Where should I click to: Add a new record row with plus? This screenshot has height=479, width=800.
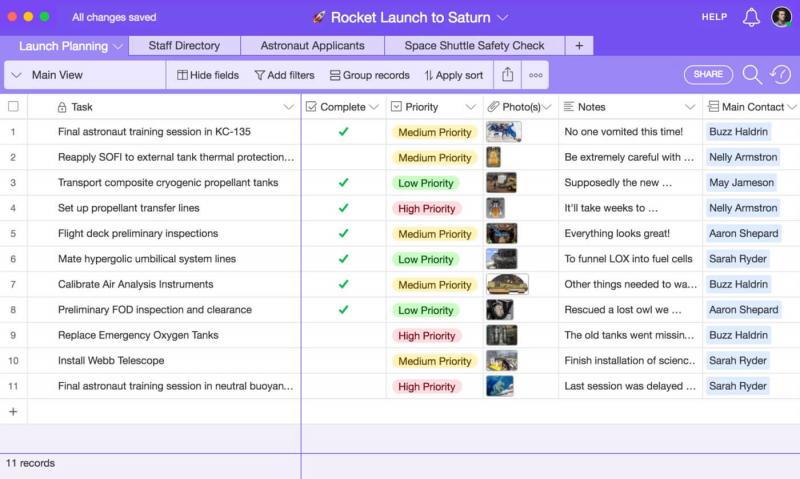tap(13, 412)
